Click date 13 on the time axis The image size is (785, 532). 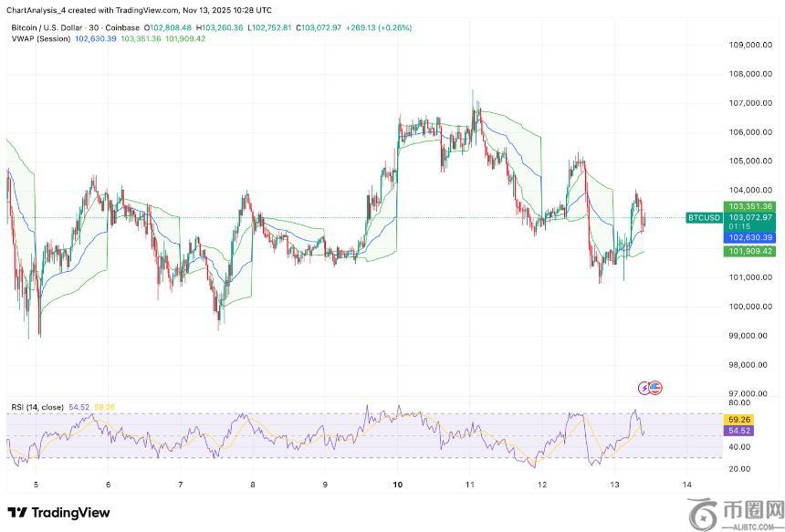click(x=614, y=485)
